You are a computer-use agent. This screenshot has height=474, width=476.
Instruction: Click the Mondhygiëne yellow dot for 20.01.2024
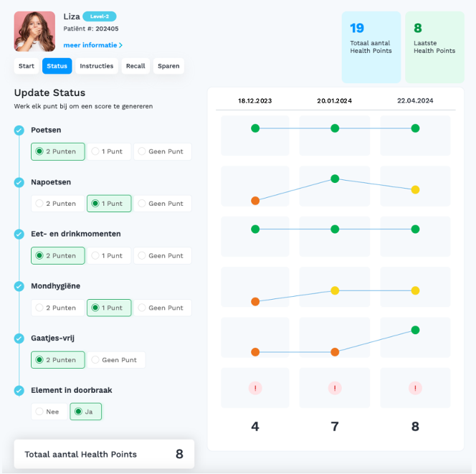(335, 290)
